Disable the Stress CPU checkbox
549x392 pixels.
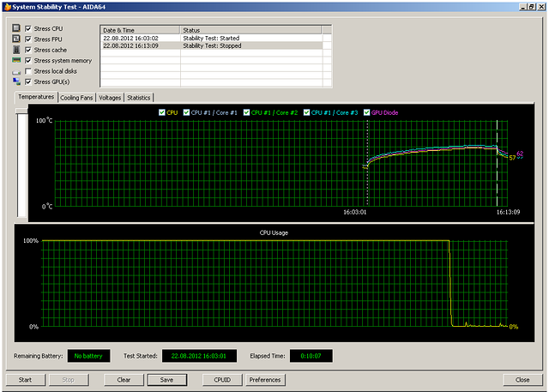click(x=28, y=28)
